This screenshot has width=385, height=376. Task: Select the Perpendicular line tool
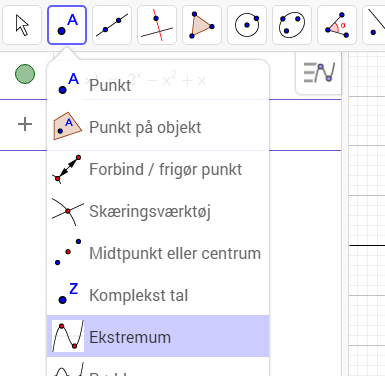click(x=157, y=25)
